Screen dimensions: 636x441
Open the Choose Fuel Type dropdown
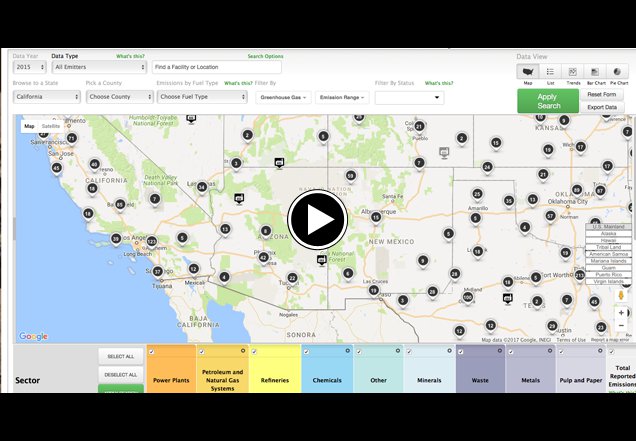pos(202,97)
